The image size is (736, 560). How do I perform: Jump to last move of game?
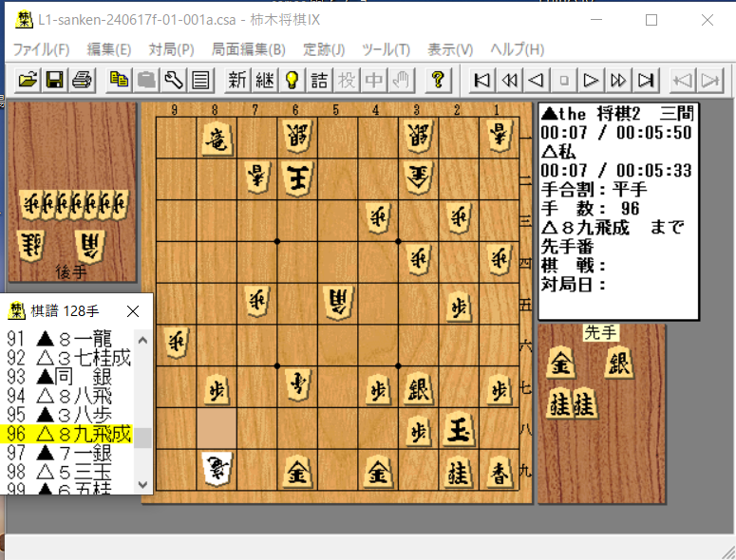[x=646, y=80]
